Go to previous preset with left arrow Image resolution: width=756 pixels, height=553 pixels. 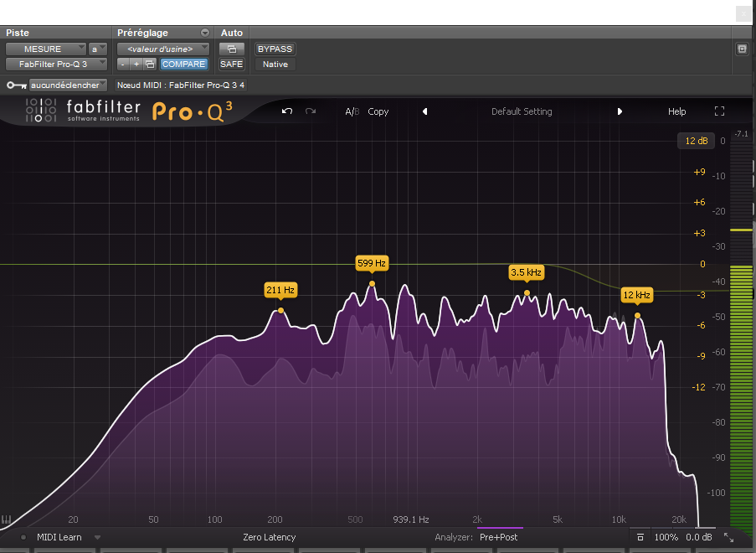click(x=424, y=111)
